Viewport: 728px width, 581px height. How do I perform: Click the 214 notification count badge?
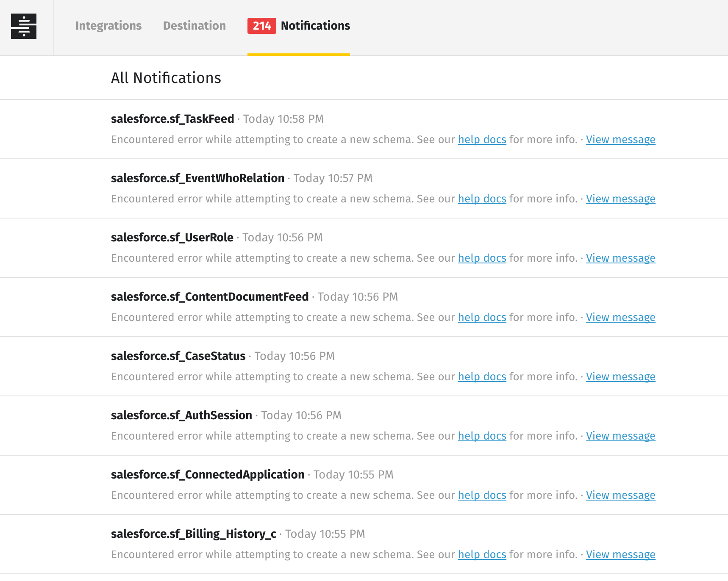point(262,26)
